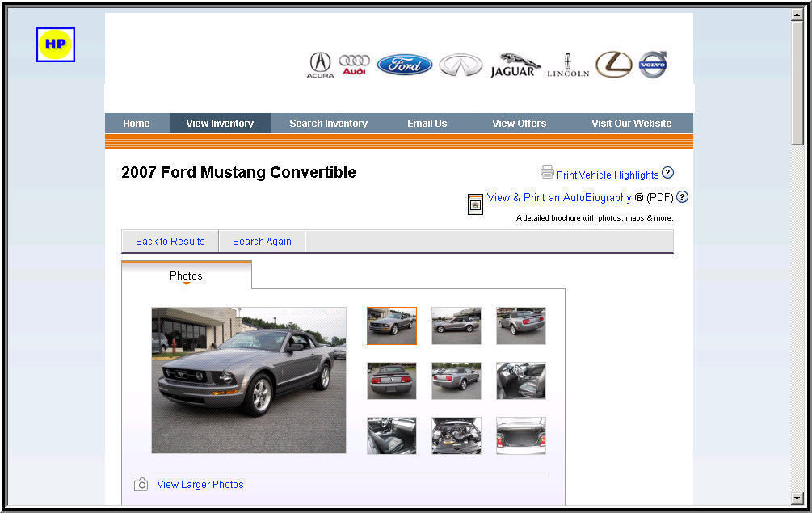Select the engine bay thumbnail

pyautogui.click(x=456, y=436)
